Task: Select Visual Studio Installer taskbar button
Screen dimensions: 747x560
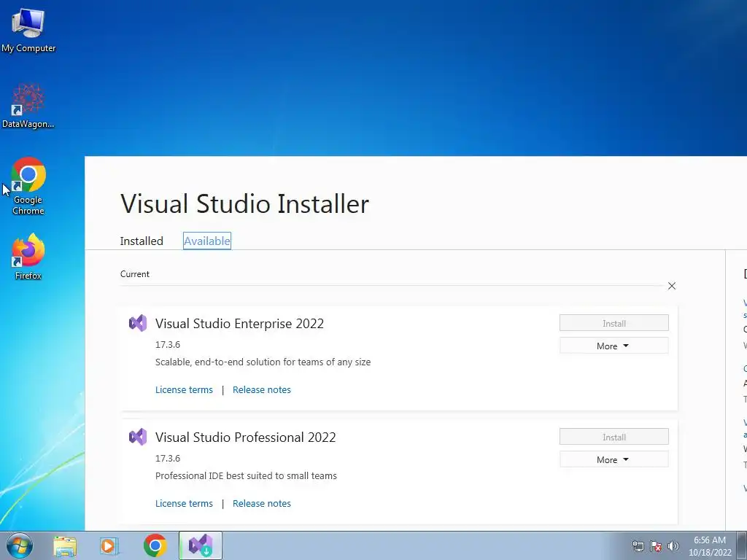Action: click(x=201, y=545)
